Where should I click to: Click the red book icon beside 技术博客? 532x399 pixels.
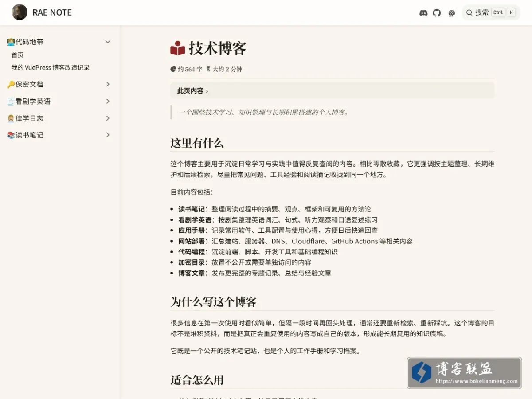tap(178, 48)
